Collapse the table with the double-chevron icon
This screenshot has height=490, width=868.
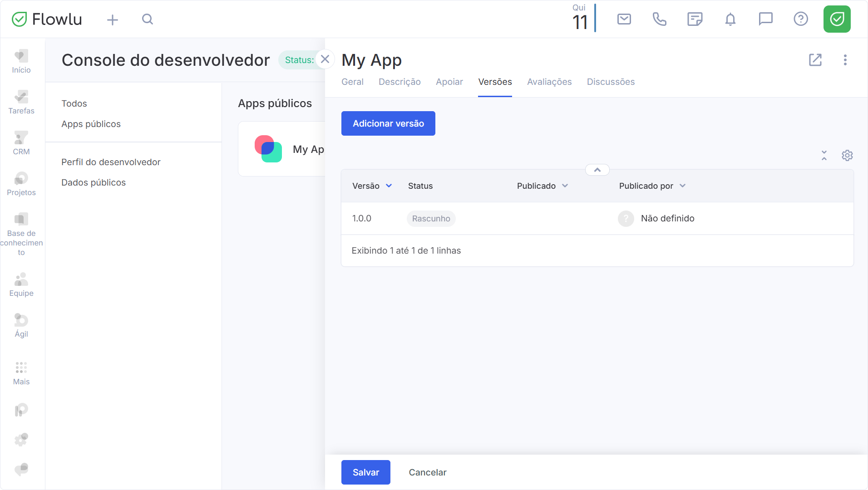824,155
